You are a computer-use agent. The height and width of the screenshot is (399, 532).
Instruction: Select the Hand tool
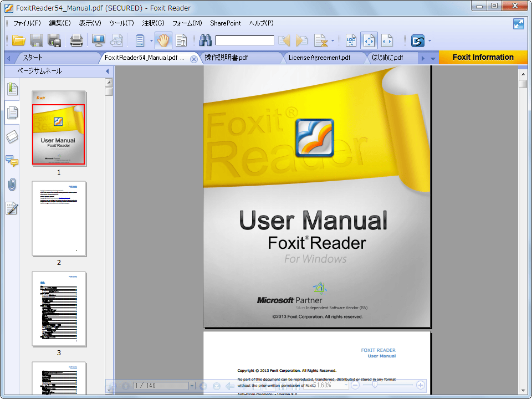[x=163, y=40]
